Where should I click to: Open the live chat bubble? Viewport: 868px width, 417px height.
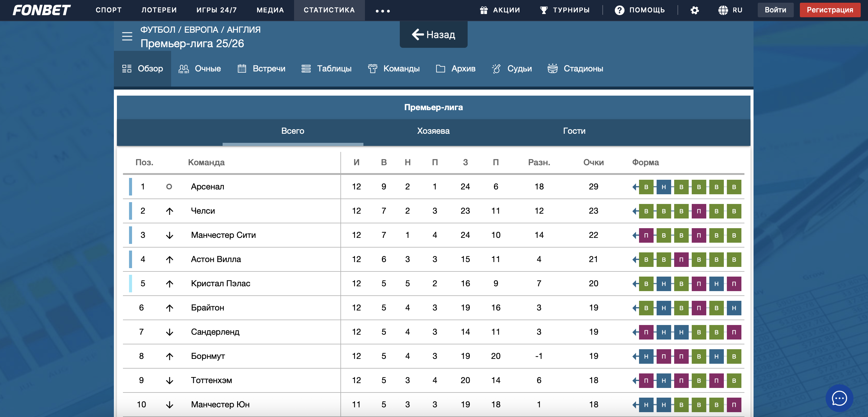pyautogui.click(x=839, y=398)
